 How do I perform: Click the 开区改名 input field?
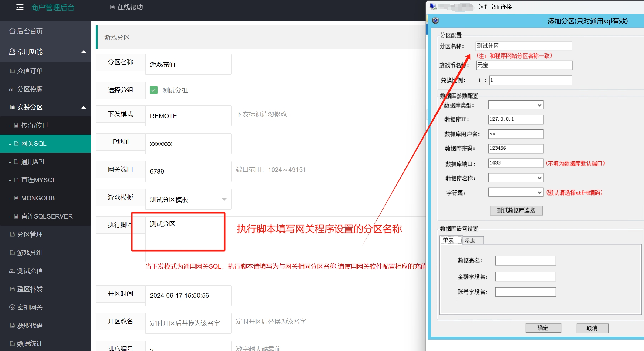coord(188,323)
